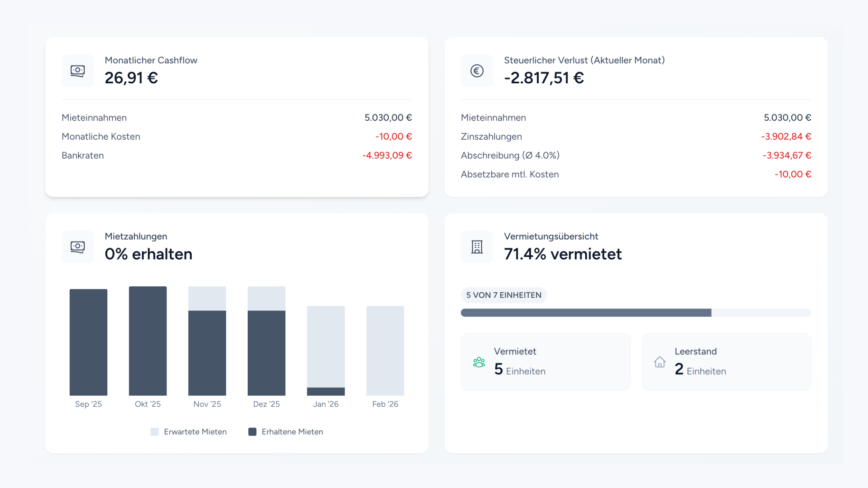Screen dimensions: 868x488
Task: Toggle the Erhaltene Mieten legend entry
Action: [x=286, y=431]
